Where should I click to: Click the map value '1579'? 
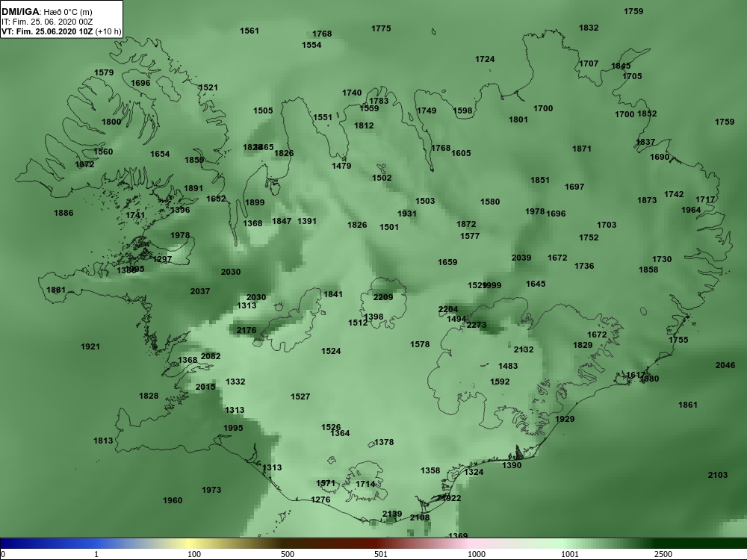coord(104,72)
